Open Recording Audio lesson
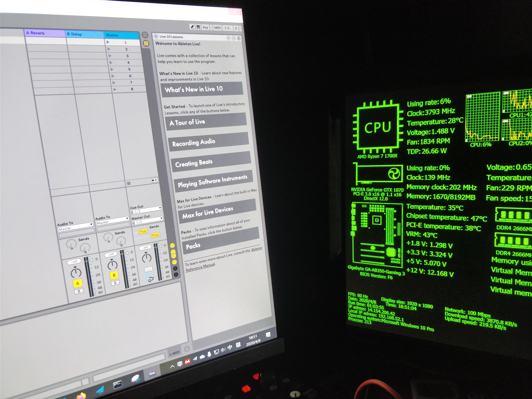The height and width of the screenshot is (399, 532). pos(209,142)
